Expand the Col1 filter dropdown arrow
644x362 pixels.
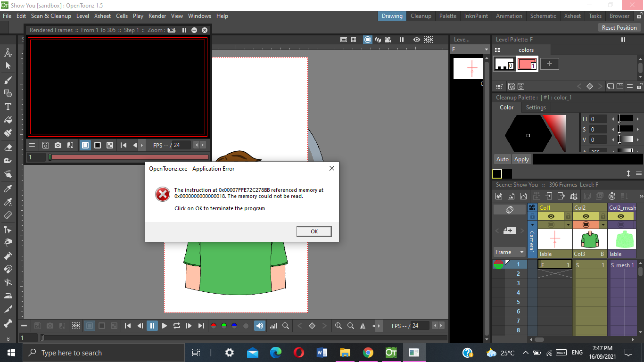point(568,225)
